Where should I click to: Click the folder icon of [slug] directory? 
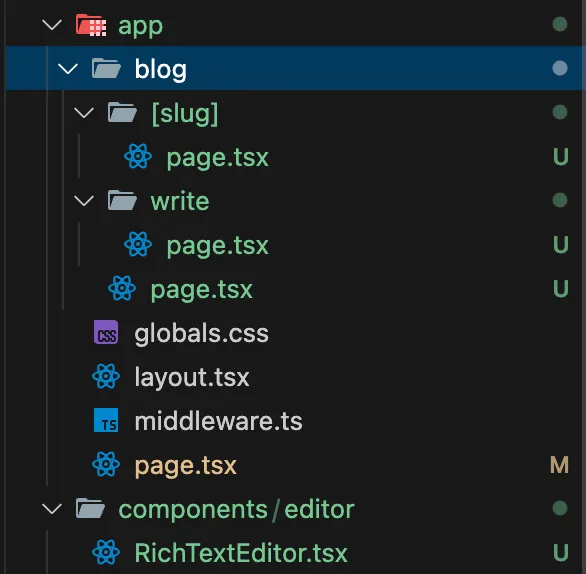122,112
